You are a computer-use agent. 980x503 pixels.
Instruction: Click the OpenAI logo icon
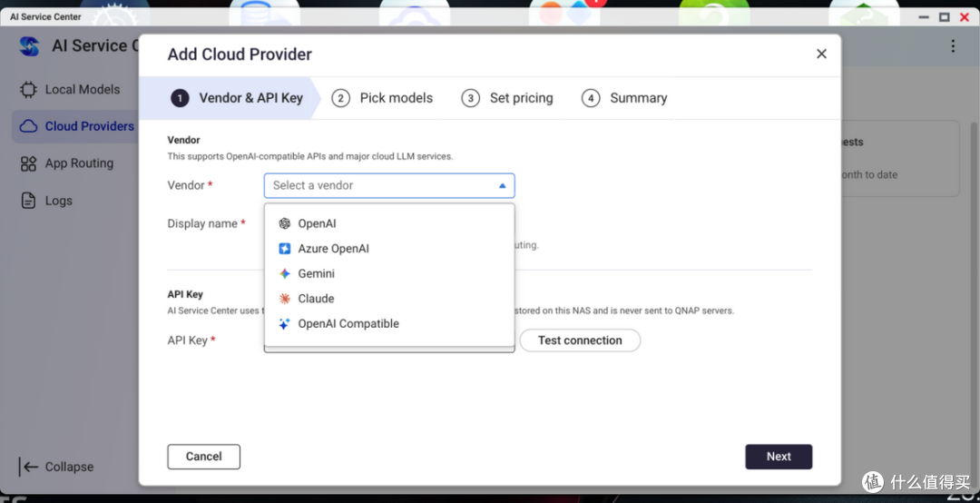(284, 223)
